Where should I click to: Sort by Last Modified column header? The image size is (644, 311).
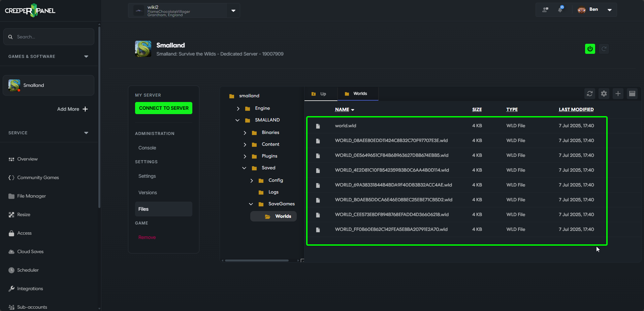coord(576,109)
